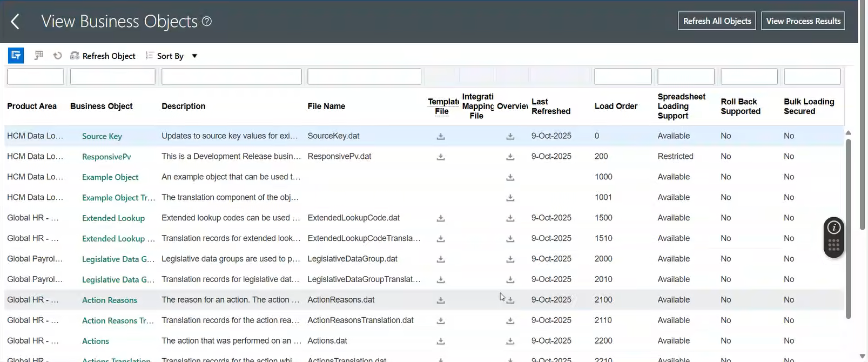Viewport: 868px width, 362px height.
Task: Click the Detach table icon
Action: click(39, 55)
